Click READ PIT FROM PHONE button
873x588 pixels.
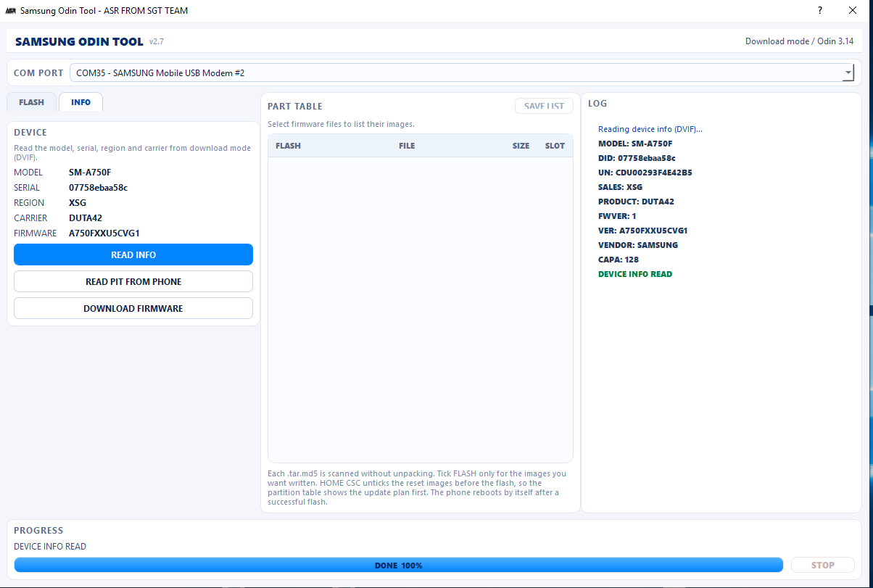point(133,281)
